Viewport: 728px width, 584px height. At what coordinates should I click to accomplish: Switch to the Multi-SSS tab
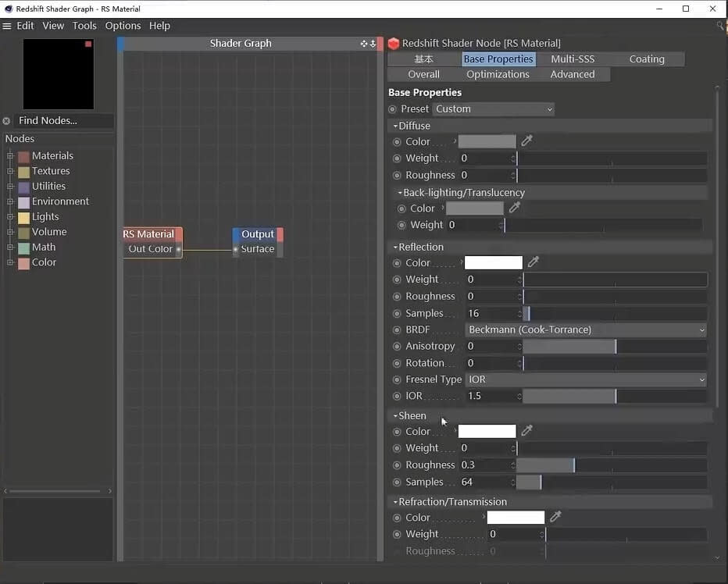573,59
